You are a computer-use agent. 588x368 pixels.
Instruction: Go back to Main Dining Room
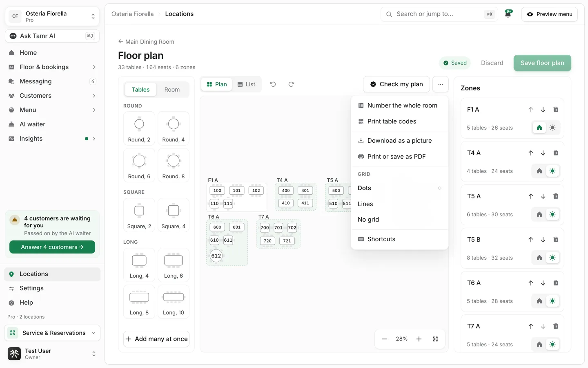(x=146, y=42)
